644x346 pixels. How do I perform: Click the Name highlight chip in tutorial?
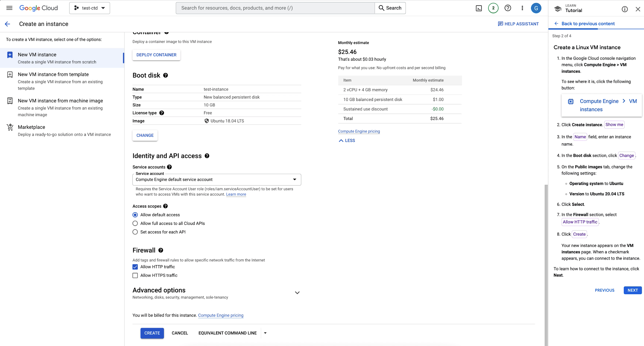coord(580,137)
